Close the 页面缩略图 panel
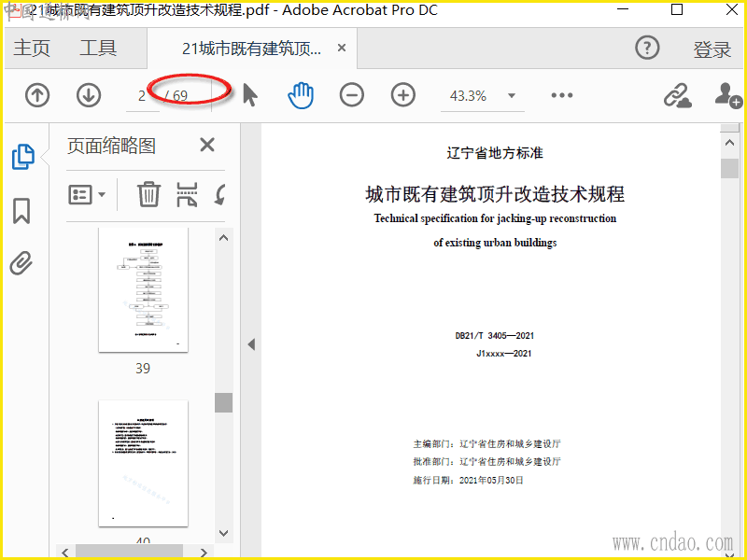Viewport: 747px width, 560px height. pyautogui.click(x=207, y=145)
